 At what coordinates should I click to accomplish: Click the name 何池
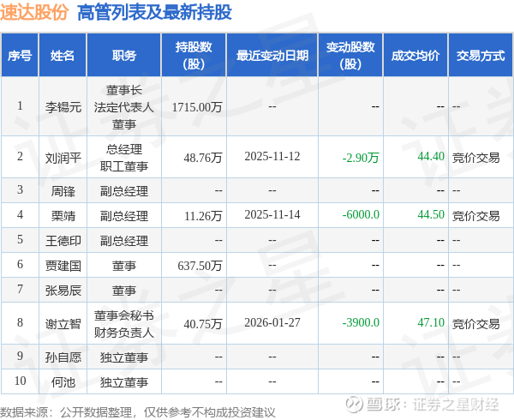63,382
